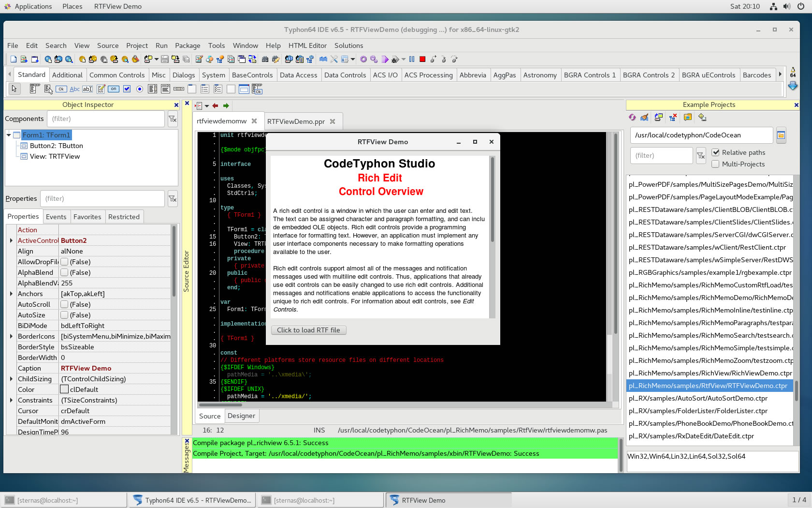Clear the Components filter button
Viewport: 812px width, 508px height.
click(x=173, y=119)
